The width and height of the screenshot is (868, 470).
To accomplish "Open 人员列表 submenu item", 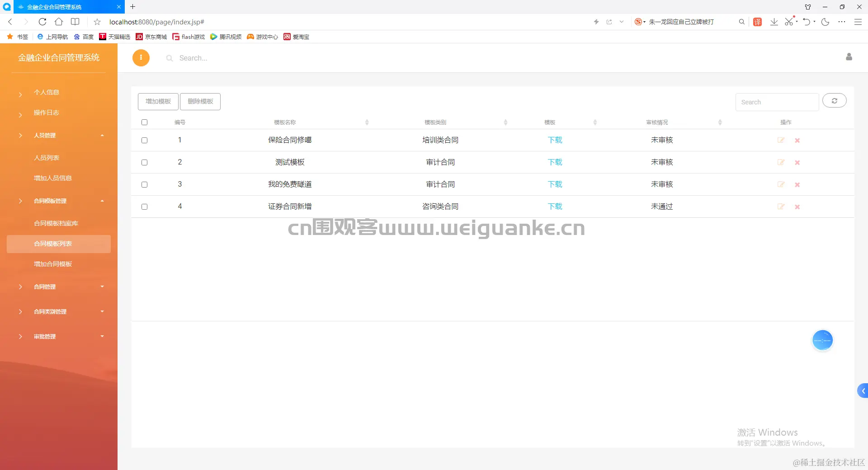I will tap(47, 158).
